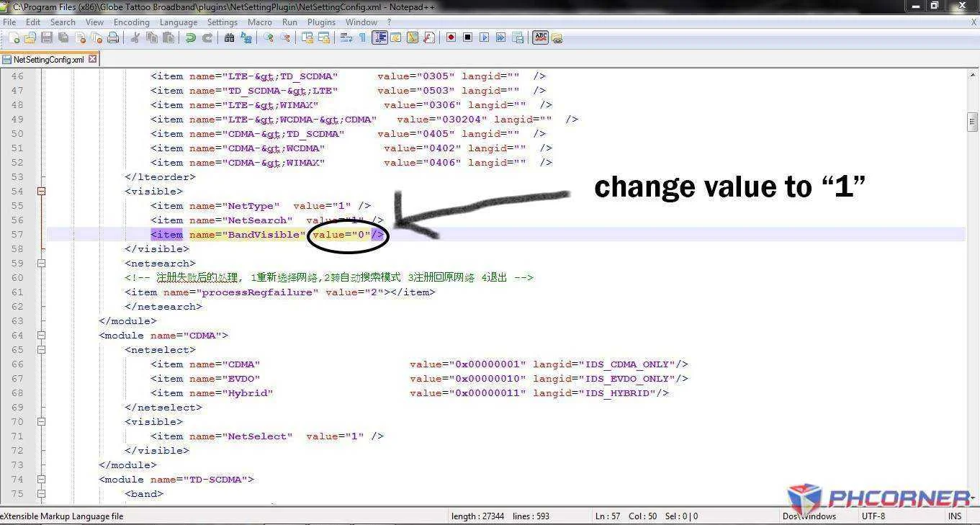
Task: Stop macro recording with square icon
Action: tap(467, 37)
